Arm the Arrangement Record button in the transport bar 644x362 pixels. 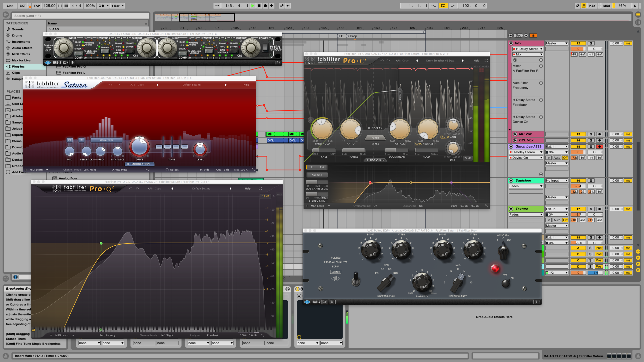click(265, 6)
